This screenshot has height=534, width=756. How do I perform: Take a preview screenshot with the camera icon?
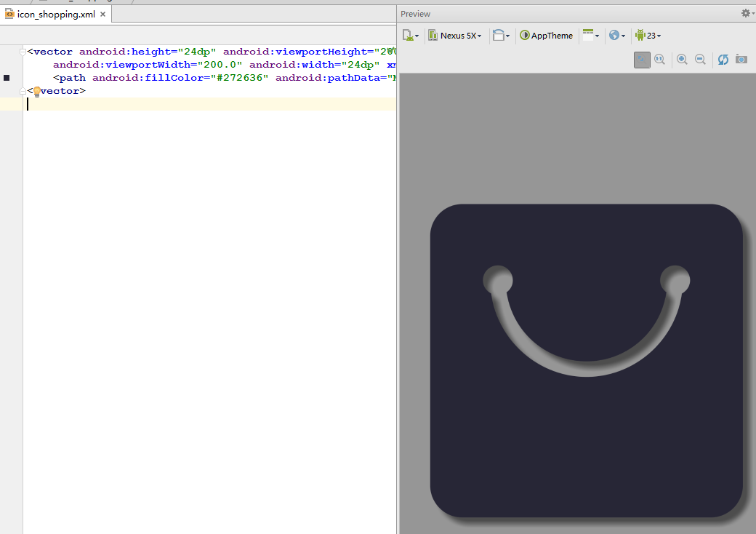pos(741,60)
